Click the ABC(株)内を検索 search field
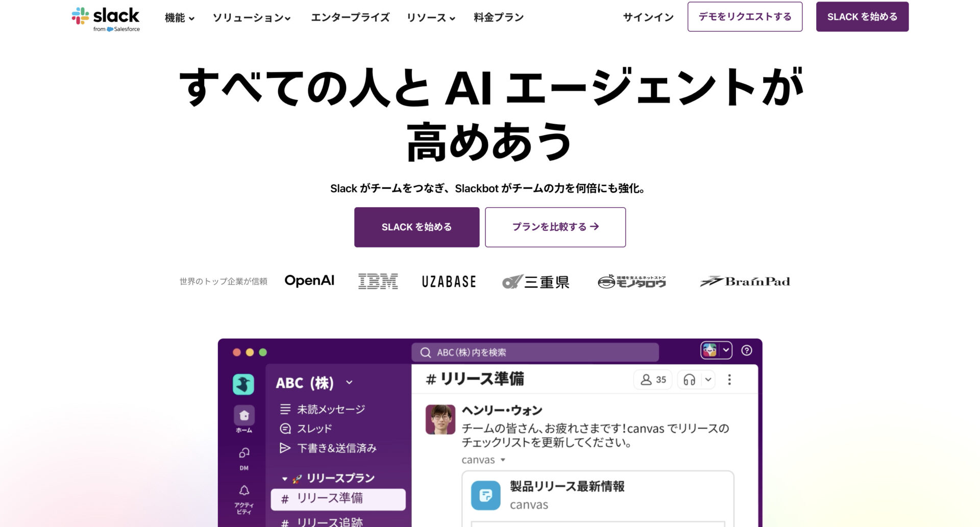Screen dimensions: 980x527 coord(535,353)
